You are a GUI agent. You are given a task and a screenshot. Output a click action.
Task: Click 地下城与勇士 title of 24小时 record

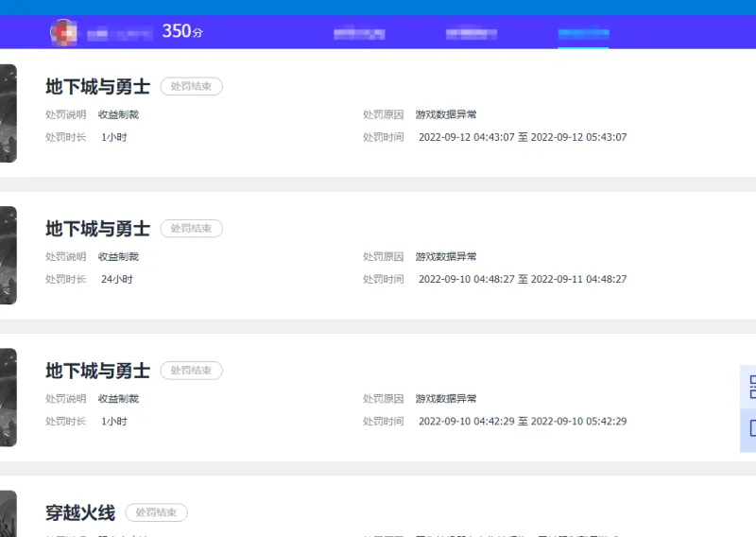pos(98,229)
